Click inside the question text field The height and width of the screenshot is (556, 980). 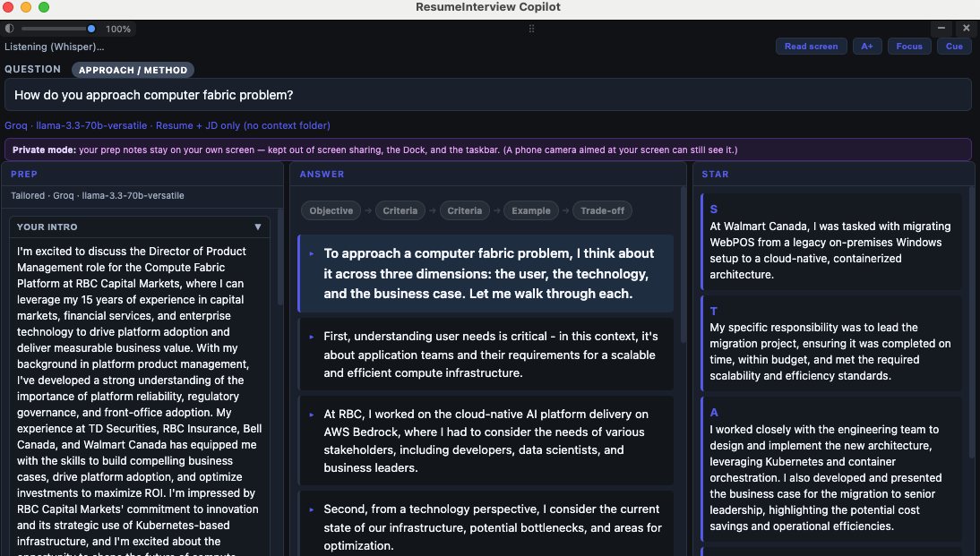pos(487,95)
